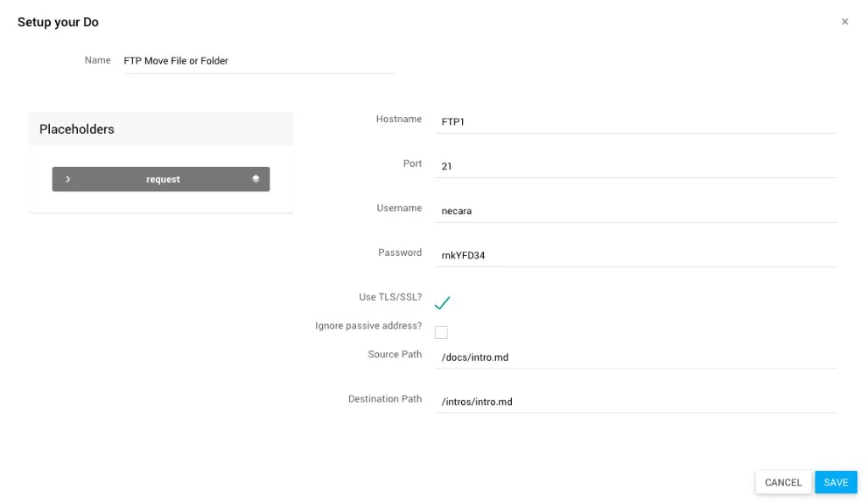The height and width of the screenshot is (504, 868).
Task: Close the Setup your Do dialog
Action: click(844, 22)
